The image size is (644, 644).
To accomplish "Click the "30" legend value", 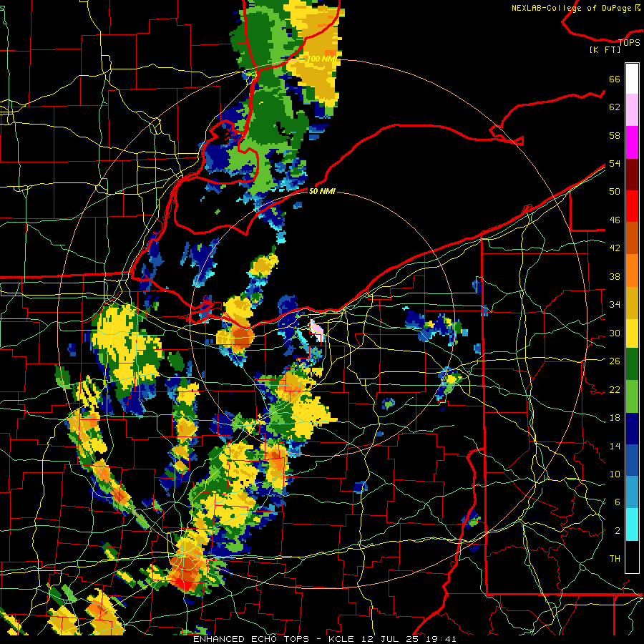I will [615, 333].
